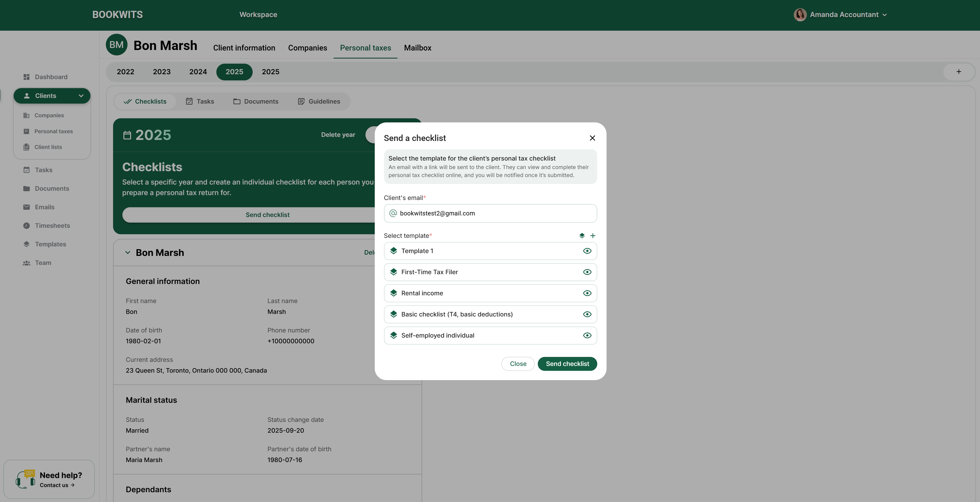Collapse the Clients sidebar menu
Image resolution: width=980 pixels, height=502 pixels.
[x=81, y=96]
